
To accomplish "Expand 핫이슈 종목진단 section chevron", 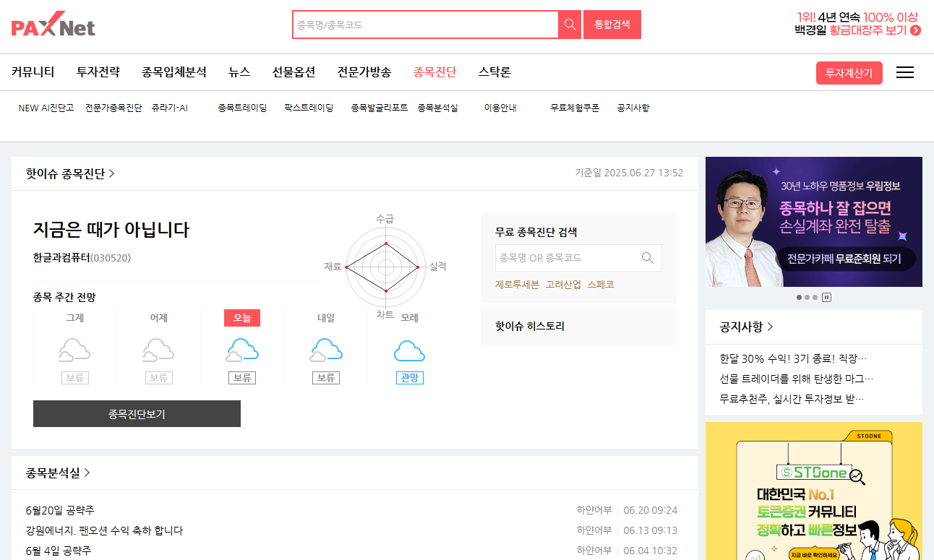I will (x=112, y=173).
